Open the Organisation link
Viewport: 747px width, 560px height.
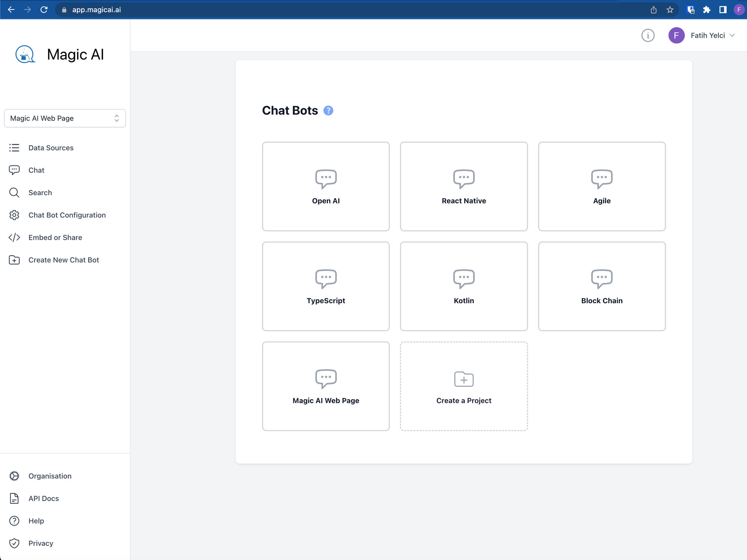coord(50,476)
